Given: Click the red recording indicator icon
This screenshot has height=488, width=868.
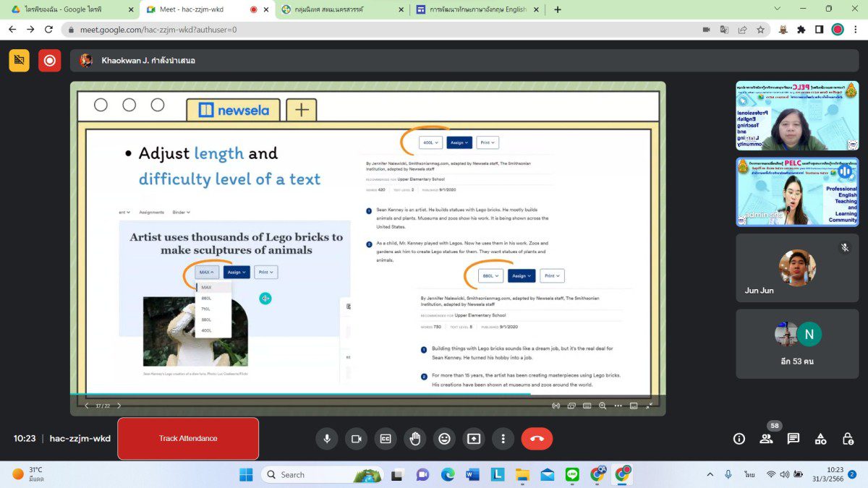Looking at the screenshot, I should 50,61.
